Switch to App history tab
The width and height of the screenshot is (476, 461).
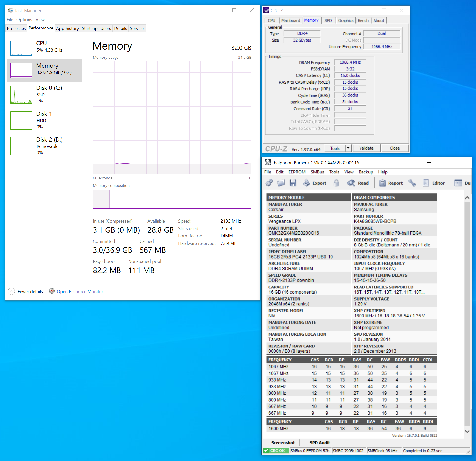click(67, 28)
